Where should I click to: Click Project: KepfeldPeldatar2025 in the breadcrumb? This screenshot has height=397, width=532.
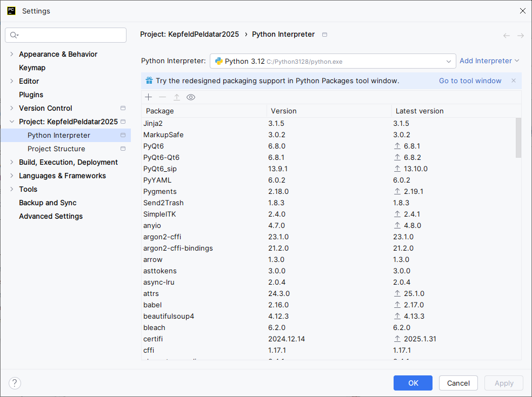pyautogui.click(x=190, y=34)
